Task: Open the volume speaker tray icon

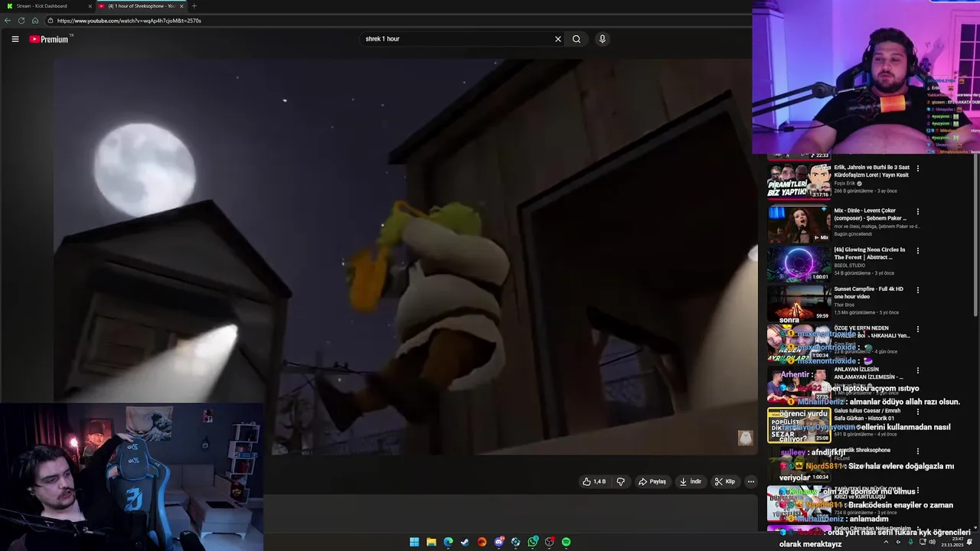Action: 933,542
